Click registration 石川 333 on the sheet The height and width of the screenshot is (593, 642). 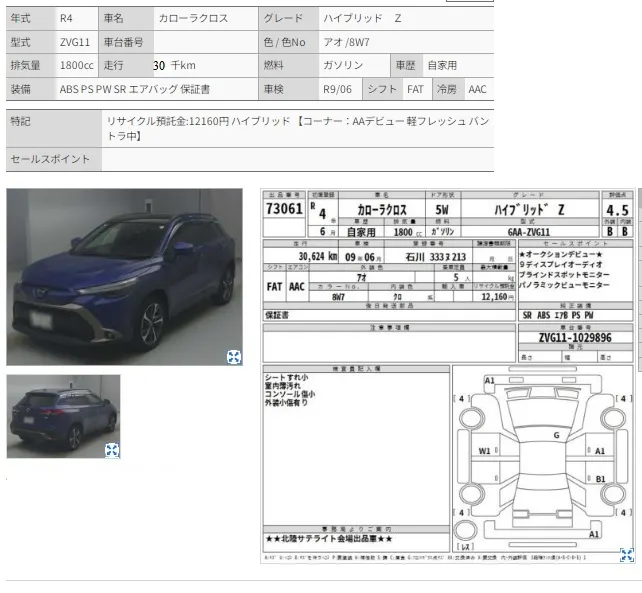coord(436,257)
